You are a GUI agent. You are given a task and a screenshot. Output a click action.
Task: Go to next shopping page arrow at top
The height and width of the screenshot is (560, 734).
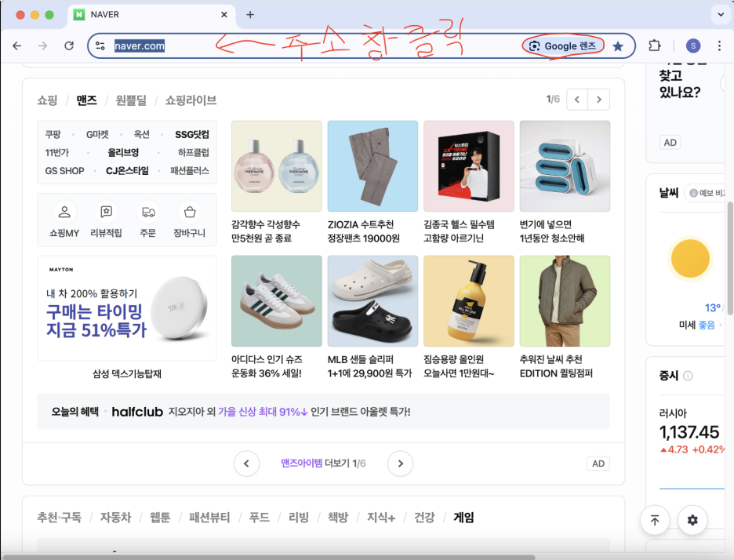tap(598, 100)
